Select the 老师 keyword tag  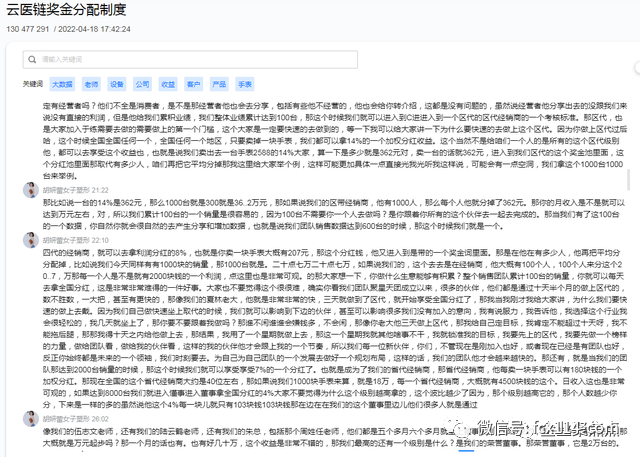click(x=91, y=84)
